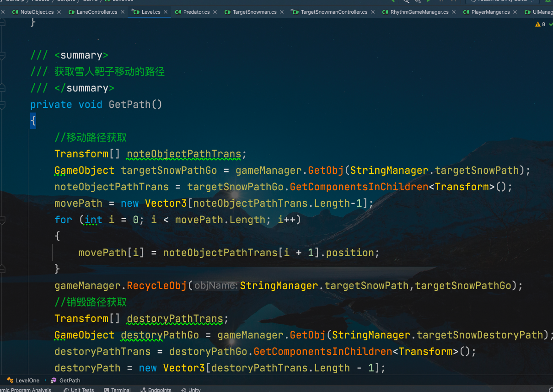The height and width of the screenshot is (392, 553).
Task: Switch to the Predator.cs tab
Action: coord(197,12)
